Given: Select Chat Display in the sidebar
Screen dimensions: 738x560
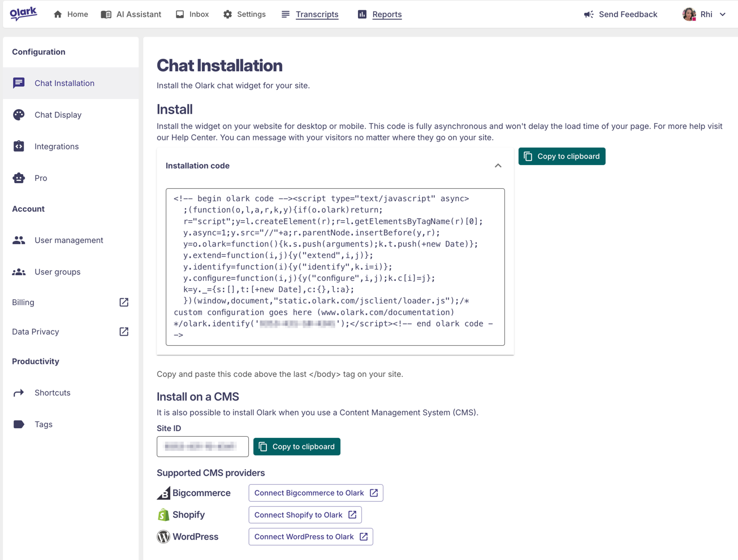Looking at the screenshot, I should pyautogui.click(x=71, y=115).
